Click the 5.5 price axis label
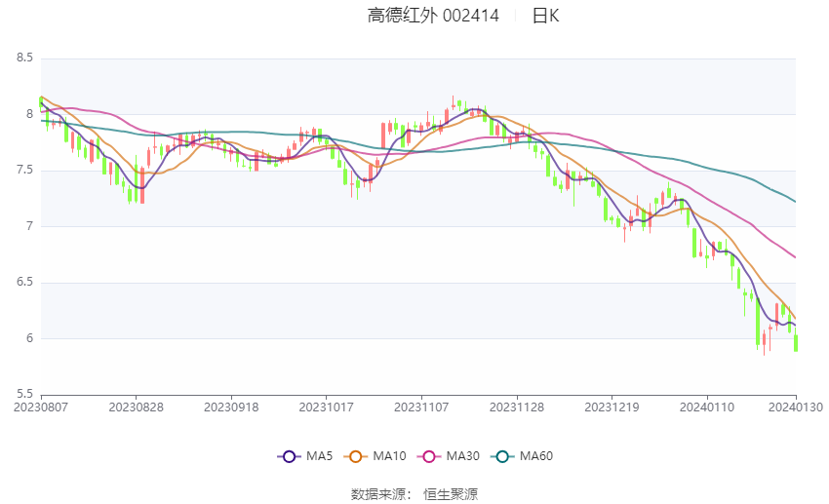This screenshot has height=504, width=829. pos(25,395)
